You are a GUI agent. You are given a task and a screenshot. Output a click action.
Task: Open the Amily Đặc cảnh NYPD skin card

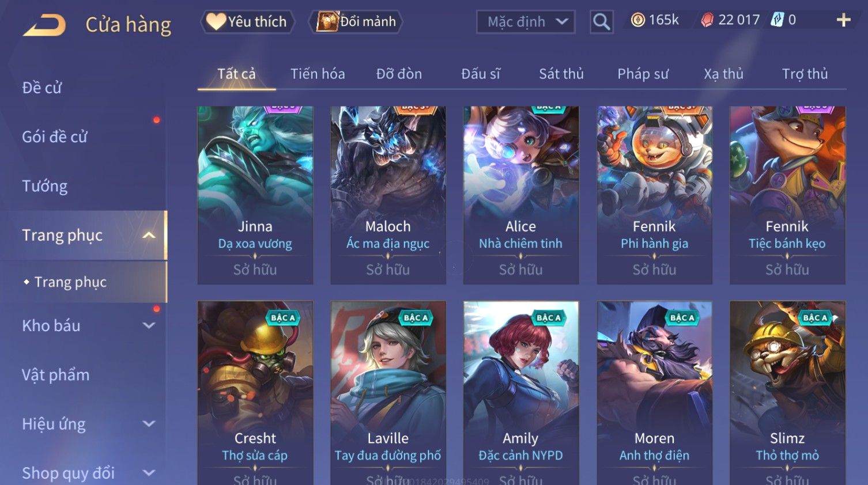[520, 393]
